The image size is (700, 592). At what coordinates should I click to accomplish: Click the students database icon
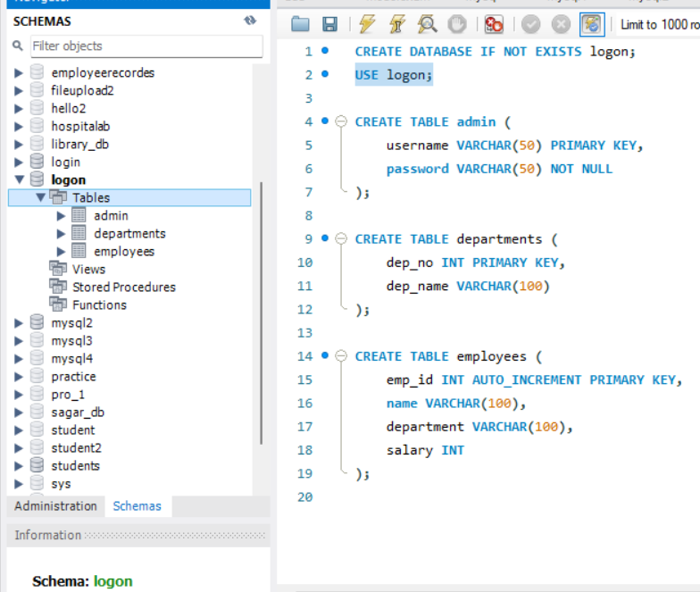pos(37,464)
